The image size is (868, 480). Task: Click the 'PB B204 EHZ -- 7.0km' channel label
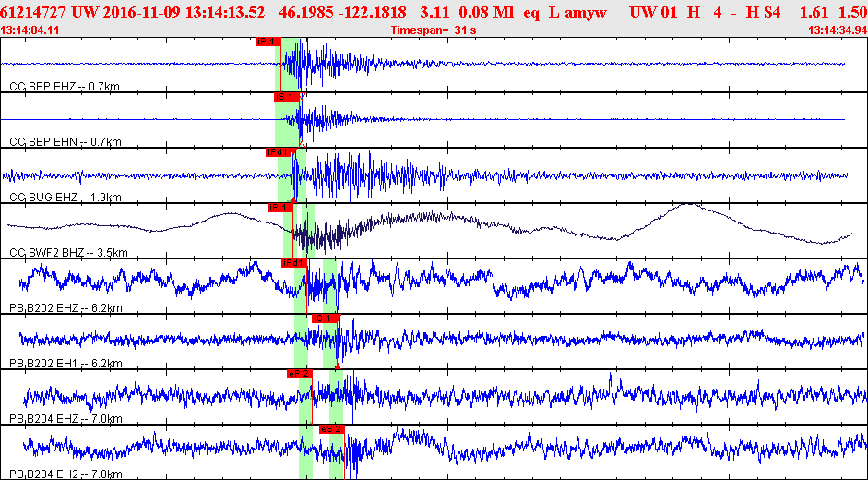[65, 419]
